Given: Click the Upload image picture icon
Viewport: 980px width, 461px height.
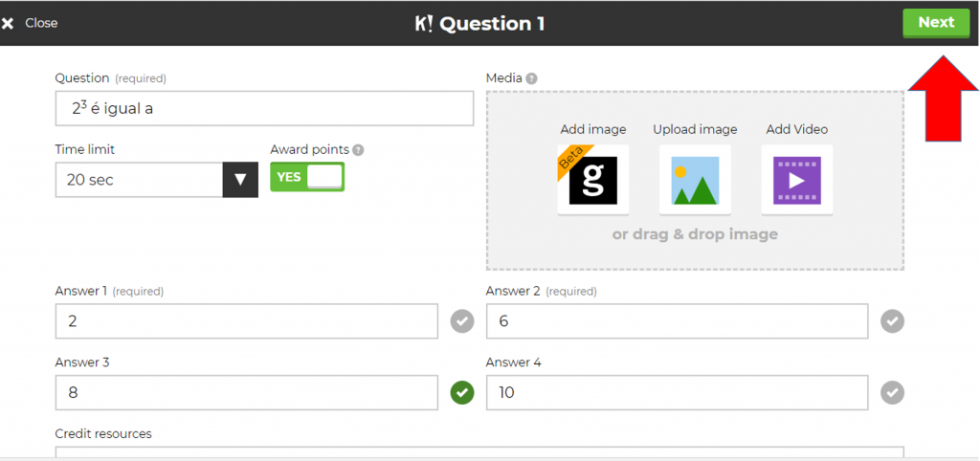Looking at the screenshot, I should click(x=695, y=180).
